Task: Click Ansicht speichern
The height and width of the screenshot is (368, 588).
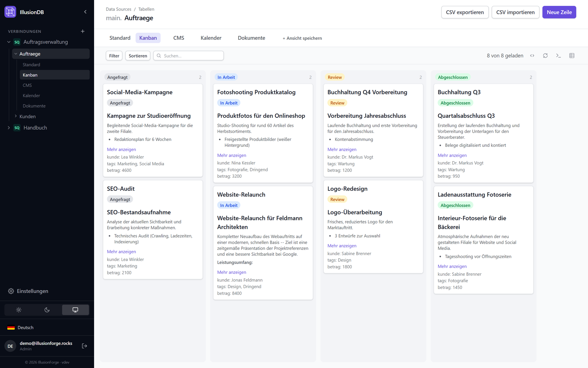Action: click(302, 38)
